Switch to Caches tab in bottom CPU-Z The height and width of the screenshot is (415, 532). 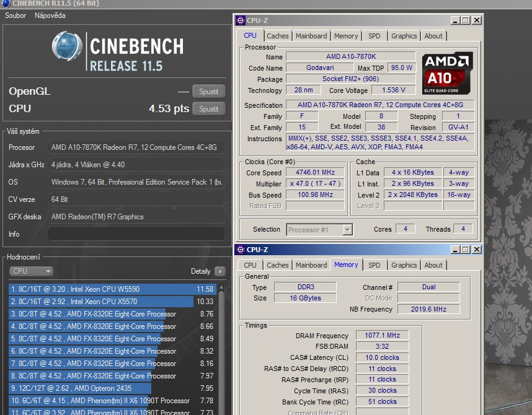(278, 265)
